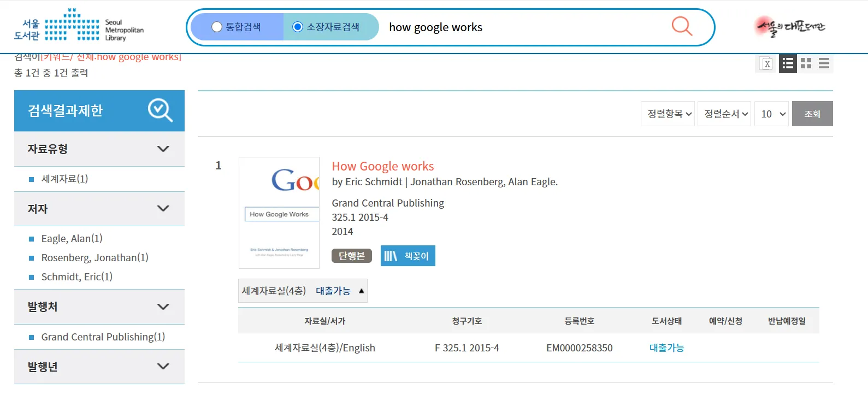Click the publisher text Grand Central Publishing in result
This screenshot has height=394, width=868.
click(388, 203)
